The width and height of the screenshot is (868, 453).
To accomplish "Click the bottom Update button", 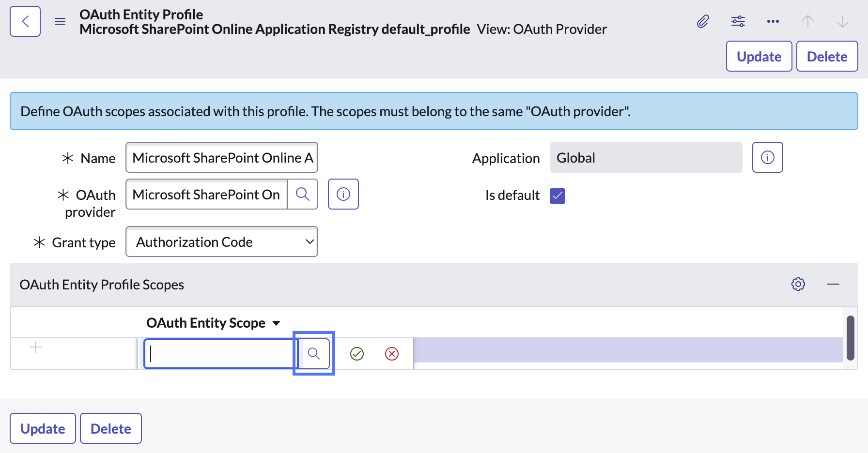I will coord(43,428).
